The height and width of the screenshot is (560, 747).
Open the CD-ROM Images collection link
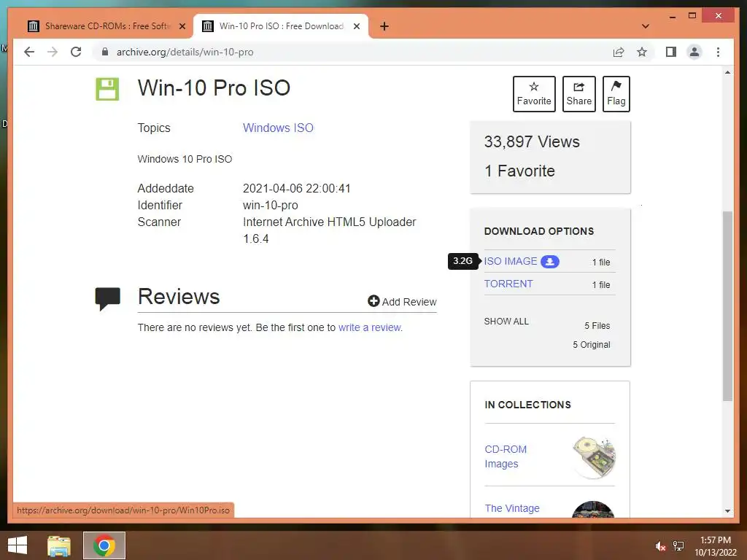tap(506, 456)
